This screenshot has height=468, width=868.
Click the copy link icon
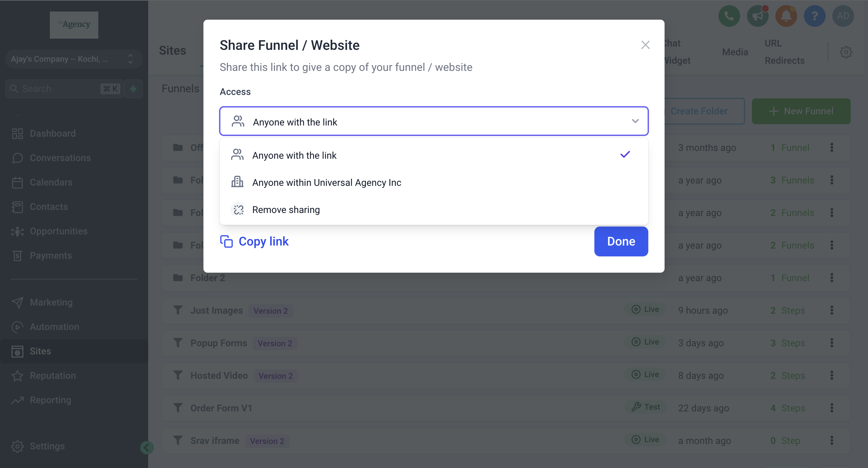(x=226, y=241)
